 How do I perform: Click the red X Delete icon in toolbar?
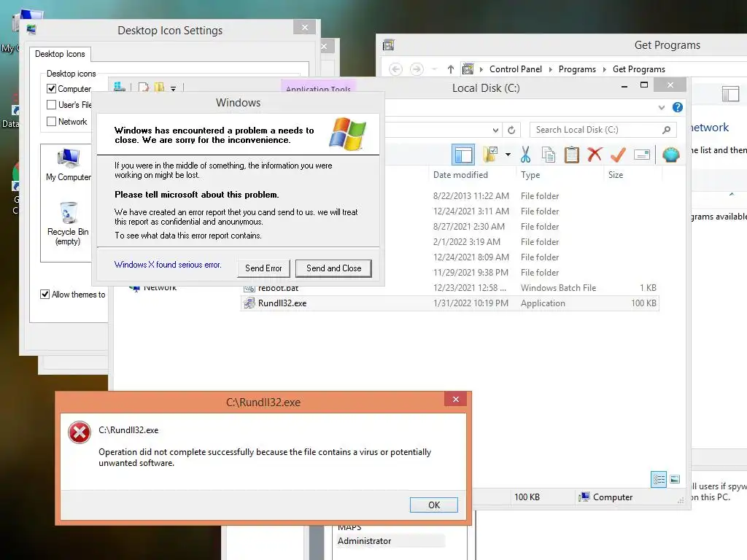(x=595, y=155)
